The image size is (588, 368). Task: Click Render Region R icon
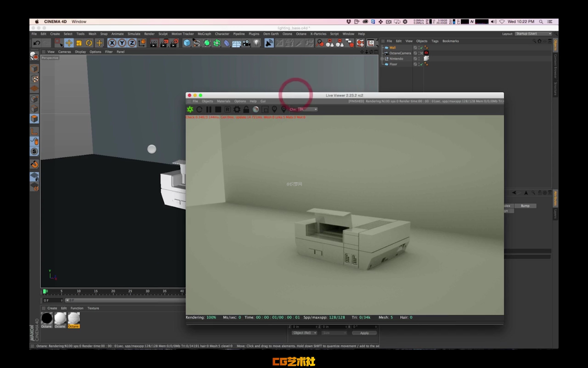click(227, 110)
